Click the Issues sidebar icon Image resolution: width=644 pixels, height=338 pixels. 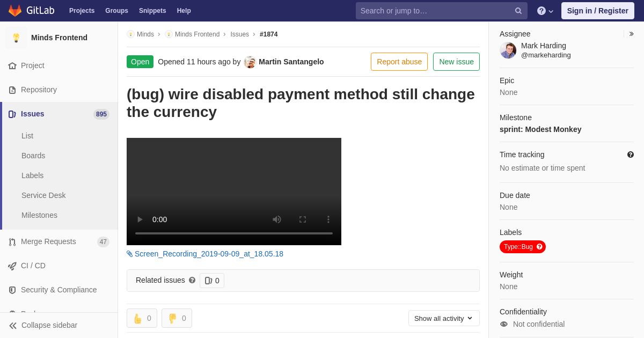[x=12, y=114]
